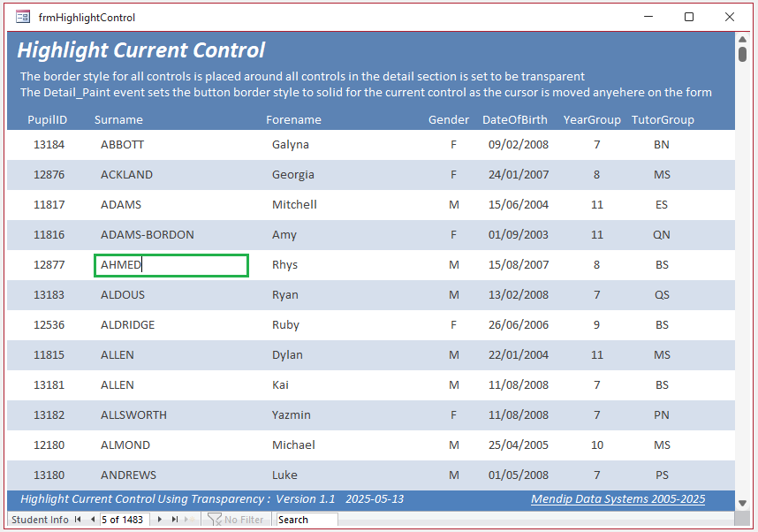Click date of birth 22/01/2004

pyautogui.click(x=519, y=354)
